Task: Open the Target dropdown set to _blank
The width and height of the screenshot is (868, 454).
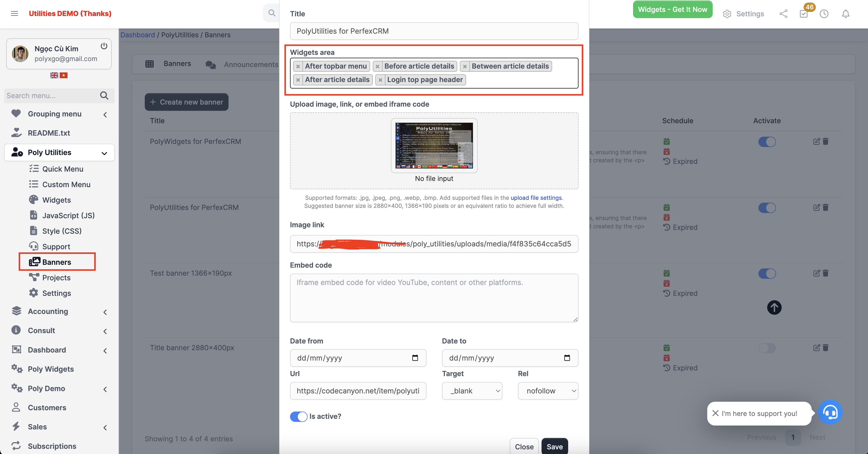Action: click(x=472, y=391)
